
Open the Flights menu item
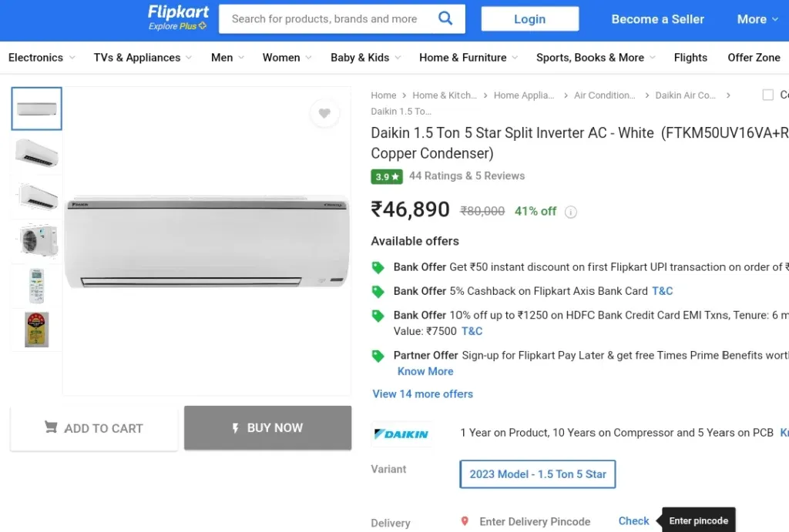point(690,57)
